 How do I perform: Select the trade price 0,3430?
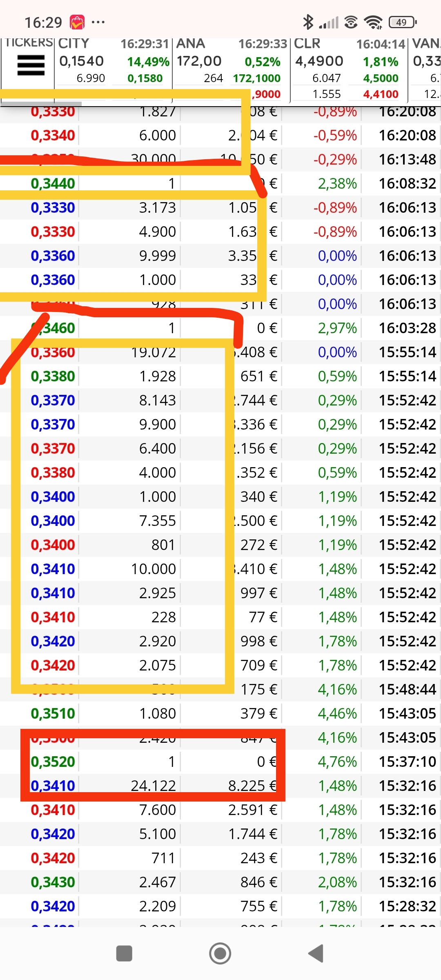(53, 882)
